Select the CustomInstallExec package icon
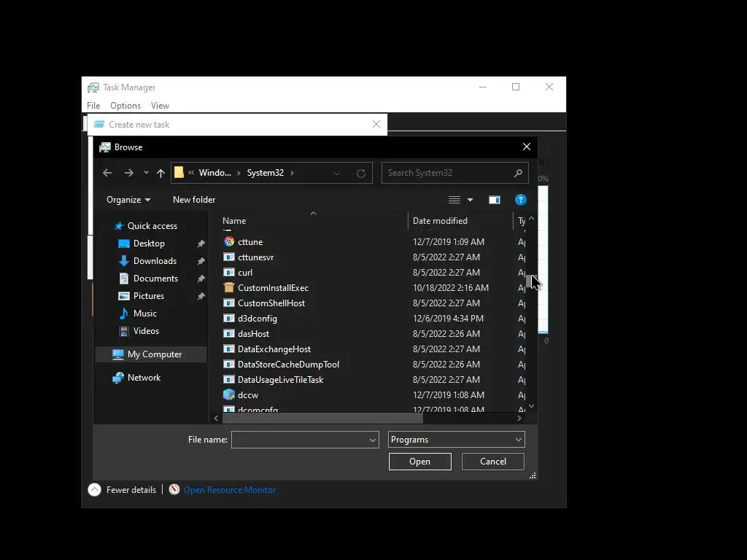 click(229, 287)
